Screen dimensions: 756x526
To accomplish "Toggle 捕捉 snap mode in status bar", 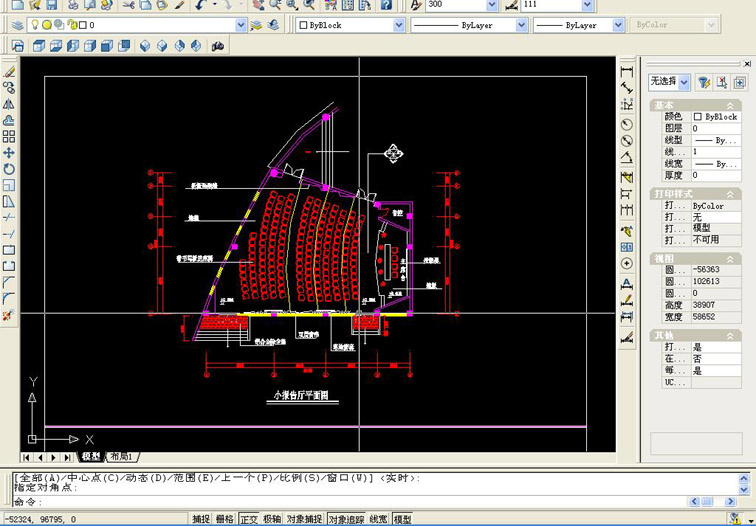I will click(x=202, y=519).
